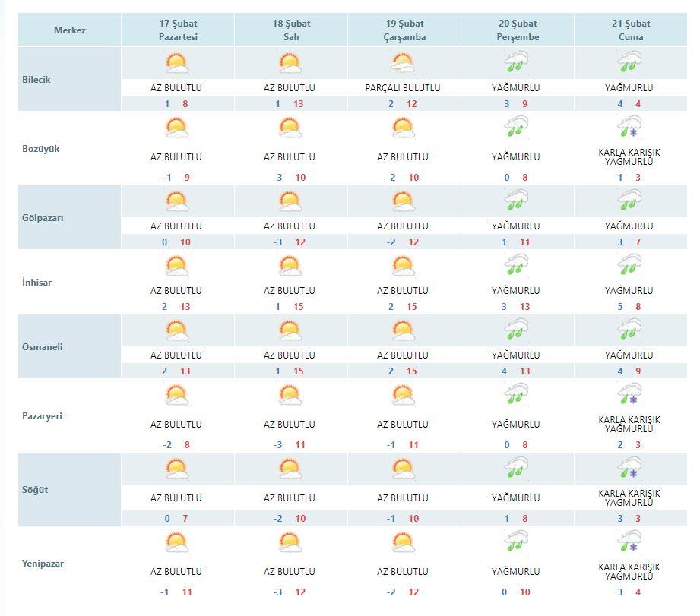This screenshot has height=616, width=700.
Task: Click Pazaryeri's sleet icon for 21 Şubat
Action: coord(630,394)
